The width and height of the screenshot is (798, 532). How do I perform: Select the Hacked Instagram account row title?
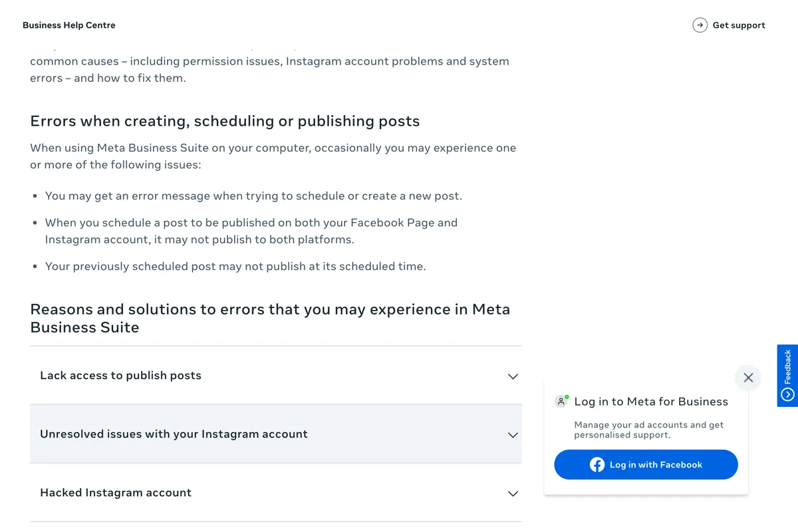116,493
